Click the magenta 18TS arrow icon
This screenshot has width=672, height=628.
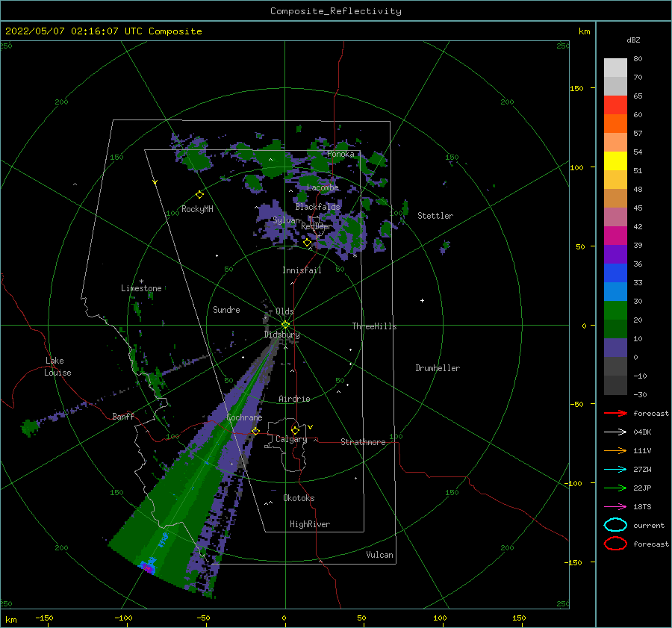click(615, 507)
